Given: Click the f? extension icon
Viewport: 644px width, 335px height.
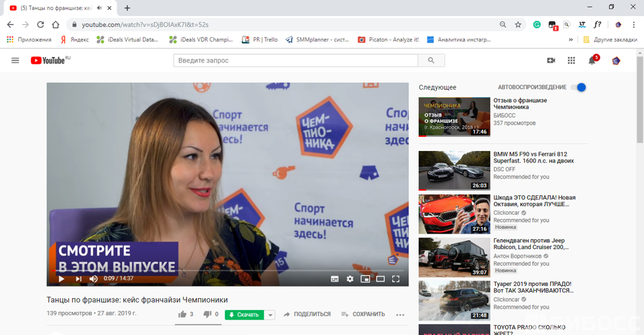Looking at the screenshot, I should coord(598,25).
